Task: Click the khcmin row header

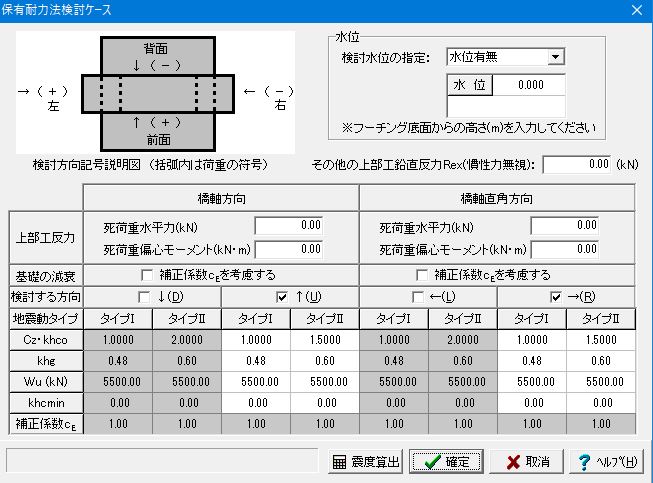Action: pyautogui.click(x=46, y=403)
